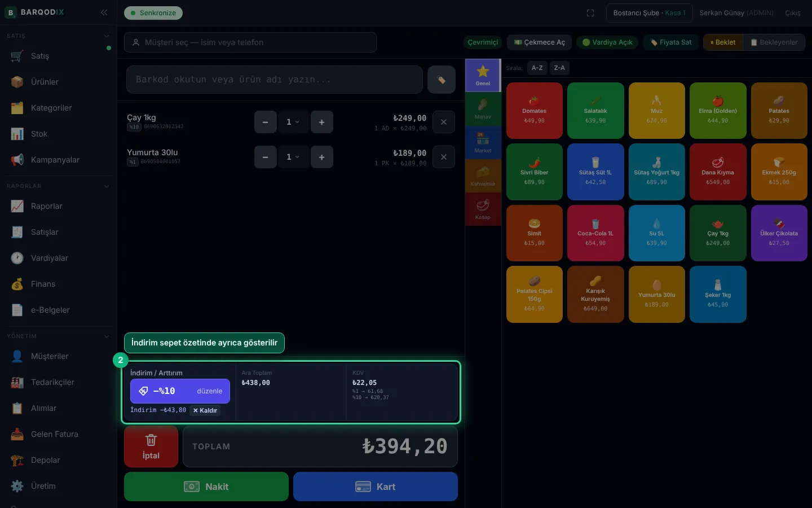Open quantity dropdown for Çay 1kg
The width and height of the screenshot is (812, 508).
click(293, 122)
